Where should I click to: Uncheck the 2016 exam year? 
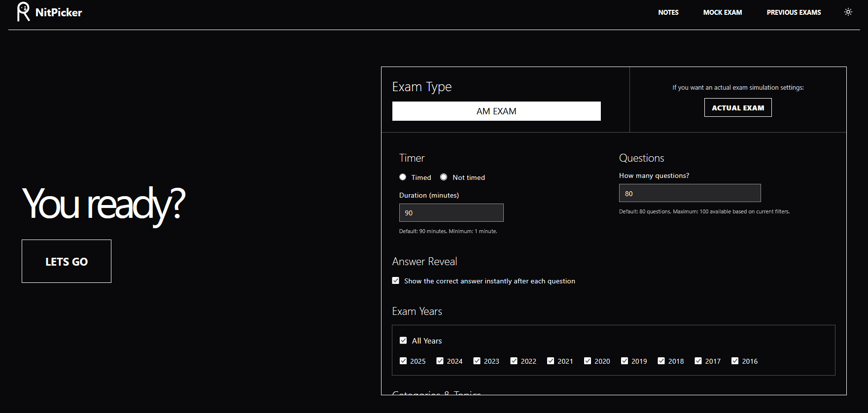[x=735, y=361]
